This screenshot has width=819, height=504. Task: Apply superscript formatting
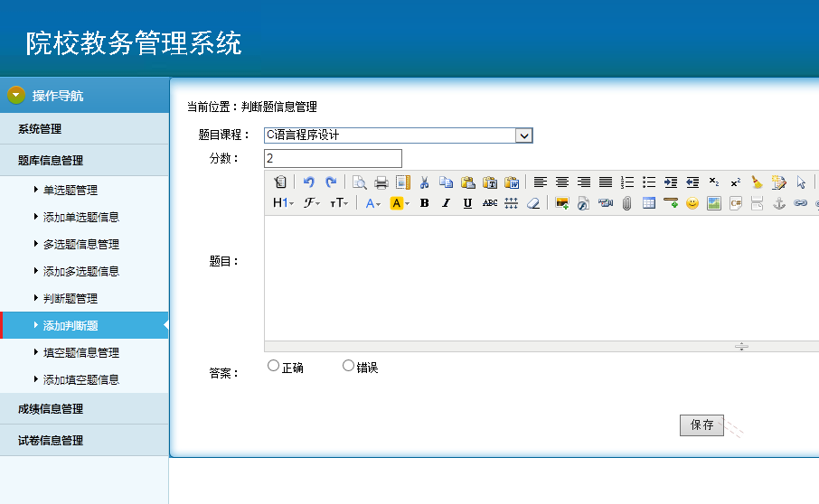point(736,182)
